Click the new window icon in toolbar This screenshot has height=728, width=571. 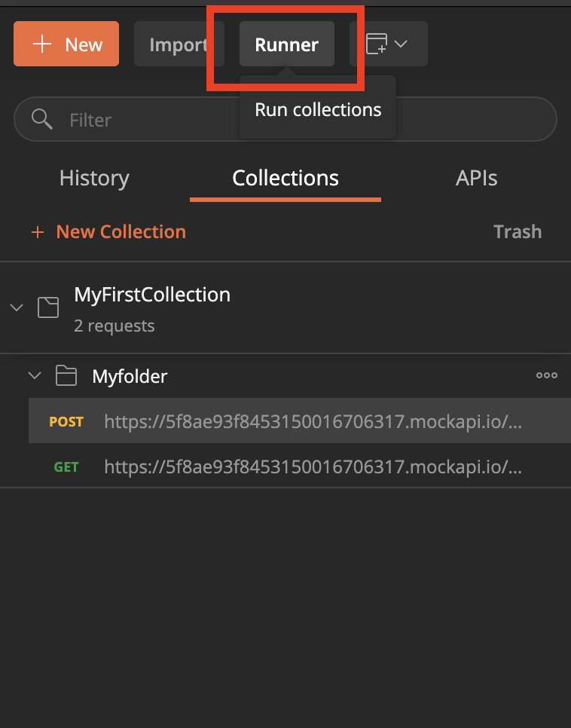click(376, 44)
